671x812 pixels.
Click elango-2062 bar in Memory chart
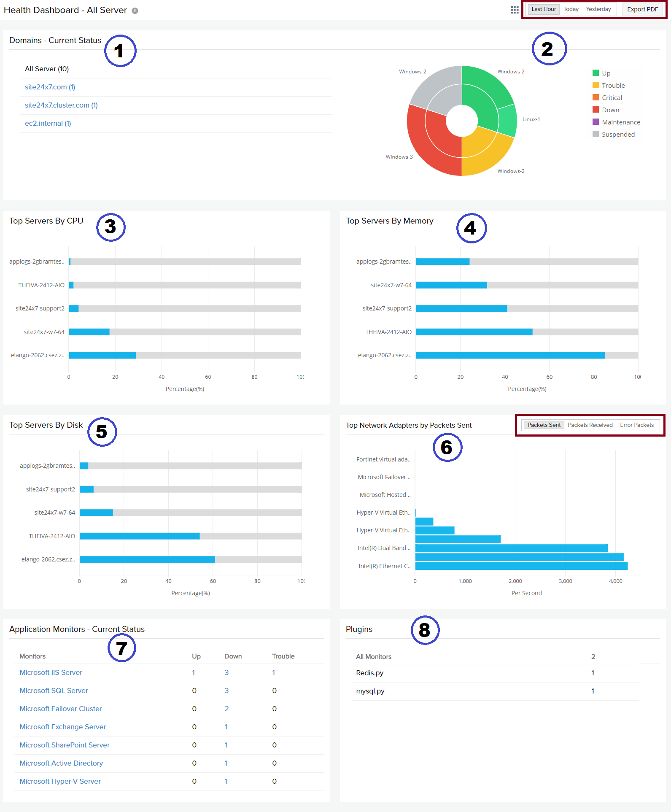pos(510,356)
